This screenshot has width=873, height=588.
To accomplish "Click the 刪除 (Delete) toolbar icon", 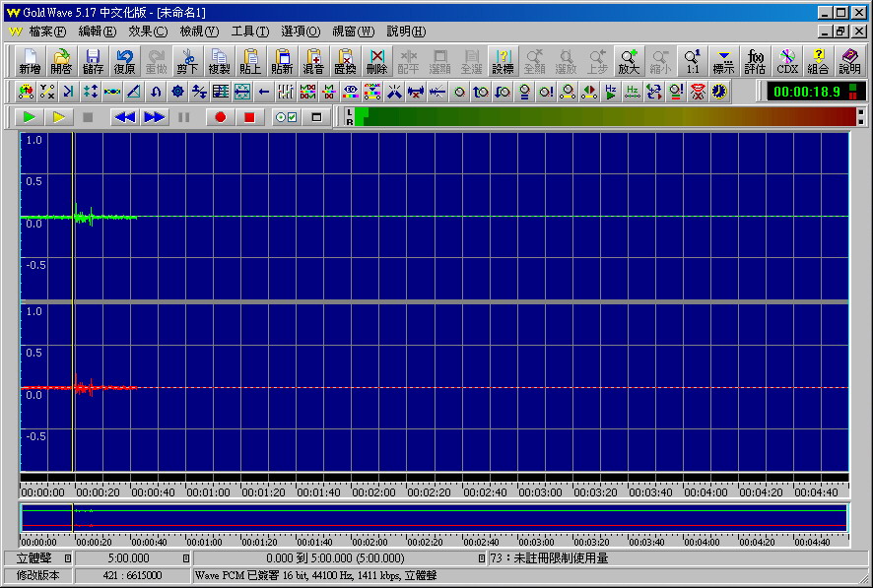I will pyautogui.click(x=376, y=61).
